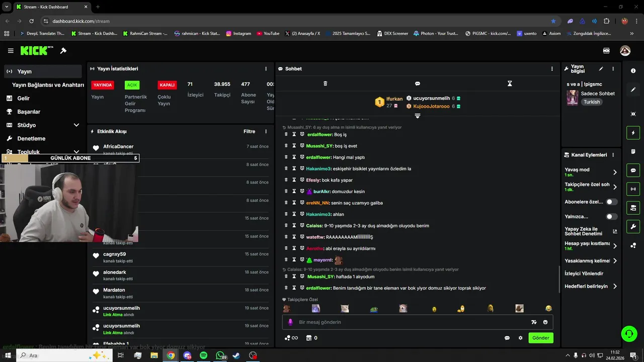Screen dimensions: 644x362
Task: Collapse the gift leaderboard with the down arrow
Action: click(418, 116)
